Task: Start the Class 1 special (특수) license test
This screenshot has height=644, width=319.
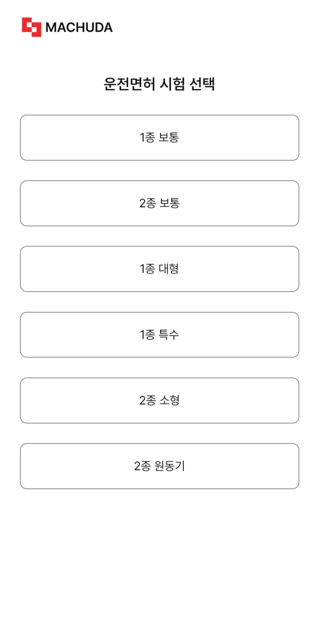Action: 159,335
